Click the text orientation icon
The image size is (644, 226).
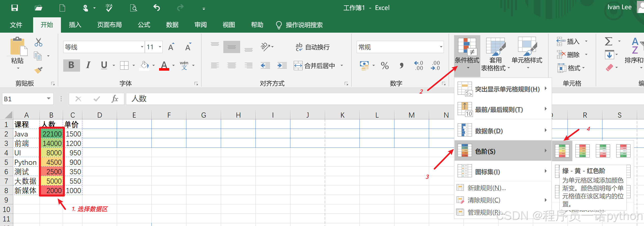click(266, 47)
